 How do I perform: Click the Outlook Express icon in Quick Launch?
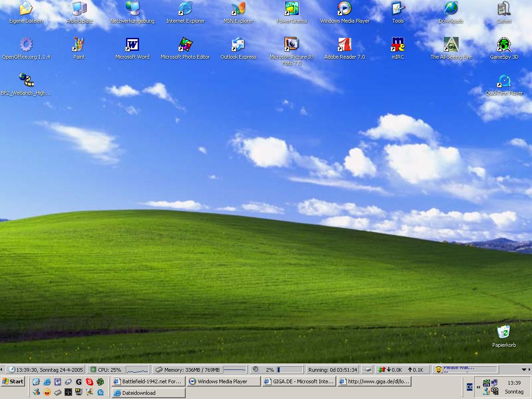pos(36,382)
